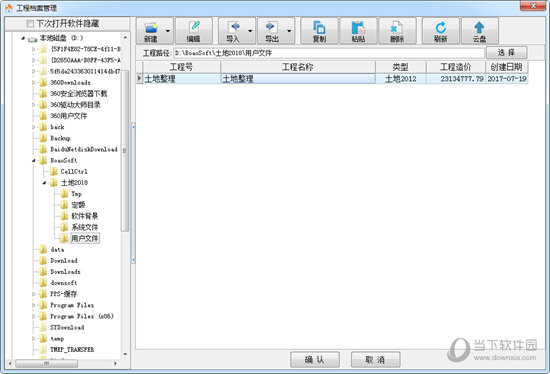Select the Downloads folder in tree
Screen dimensions: 550x374
[65, 272]
